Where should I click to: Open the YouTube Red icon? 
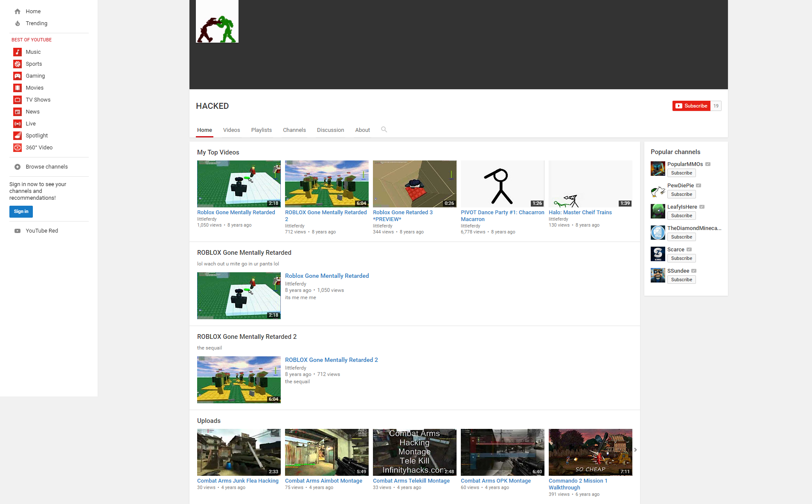pos(17,231)
